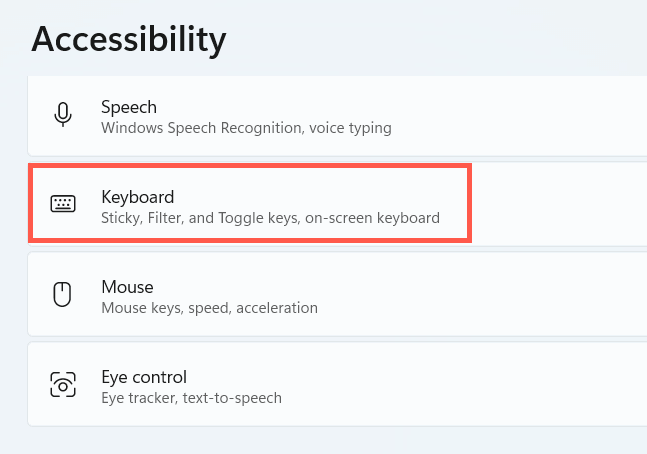Image resolution: width=647 pixels, height=454 pixels.
Task: Click the eye tracker icon beside Eye control
Action: [63, 384]
